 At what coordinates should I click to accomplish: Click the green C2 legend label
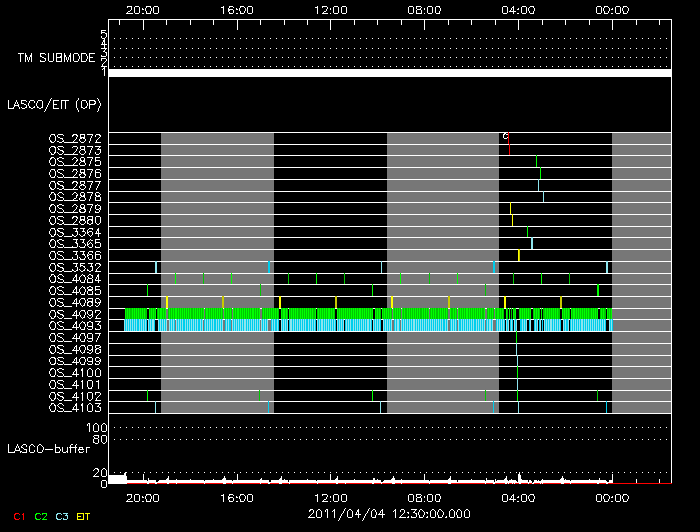pos(41,515)
